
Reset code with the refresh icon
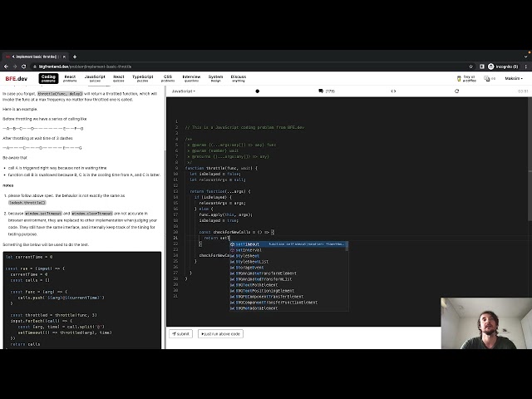[456, 91]
